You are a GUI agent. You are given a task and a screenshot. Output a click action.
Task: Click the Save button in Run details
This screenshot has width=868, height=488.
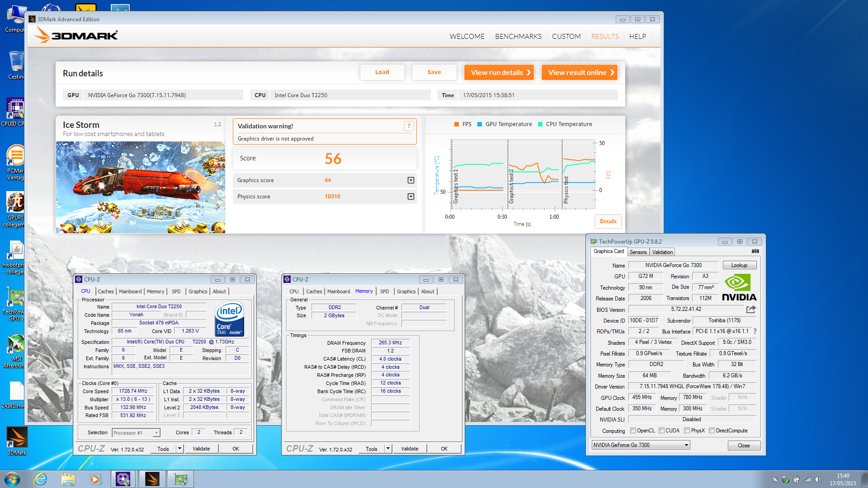(x=434, y=72)
